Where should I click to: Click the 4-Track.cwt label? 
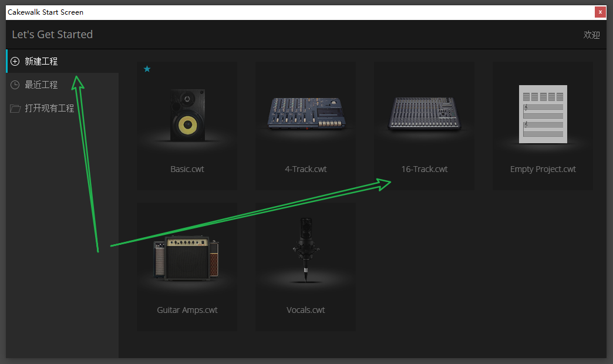pos(306,169)
